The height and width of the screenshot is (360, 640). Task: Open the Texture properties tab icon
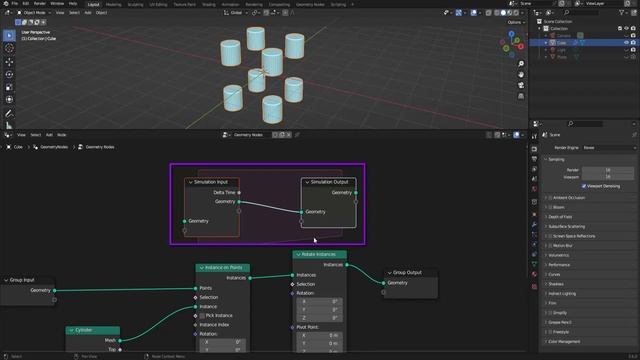pyautogui.click(x=534, y=287)
